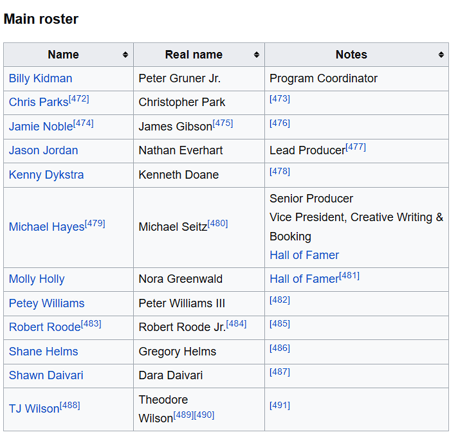Jump to citation 476 in Jamie Noble notes
Viewport: 476px width, 448px height.
click(x=280, y=123)
